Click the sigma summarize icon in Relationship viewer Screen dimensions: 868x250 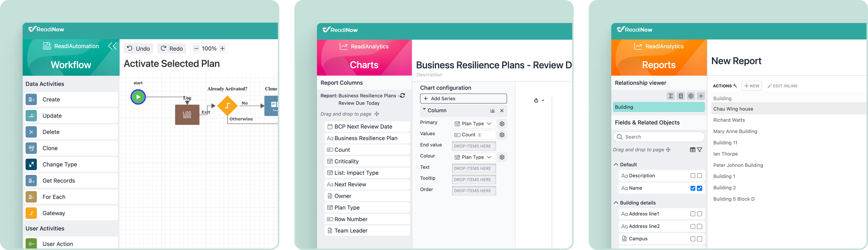point(670,96)
